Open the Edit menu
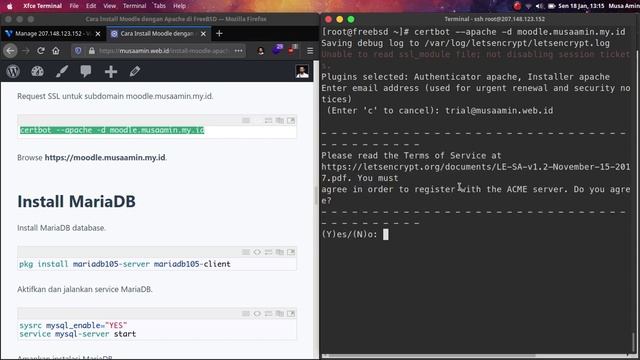Screen dimensions: 640x360 click(91, 6)
